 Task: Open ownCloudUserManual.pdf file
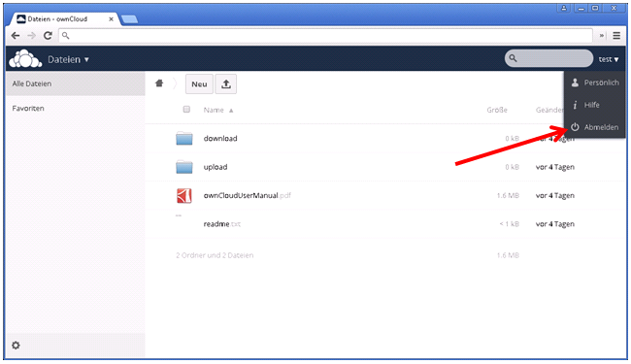coord(248,195)
